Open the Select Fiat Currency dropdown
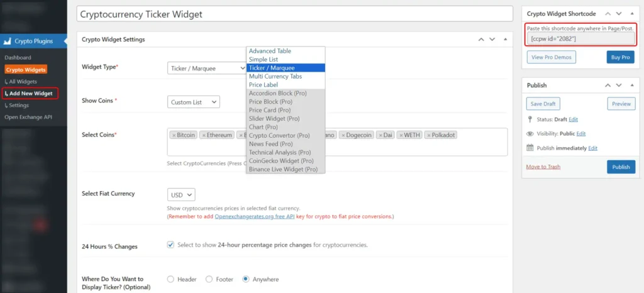This screenshot has height=293, width=644. (181, 194)
